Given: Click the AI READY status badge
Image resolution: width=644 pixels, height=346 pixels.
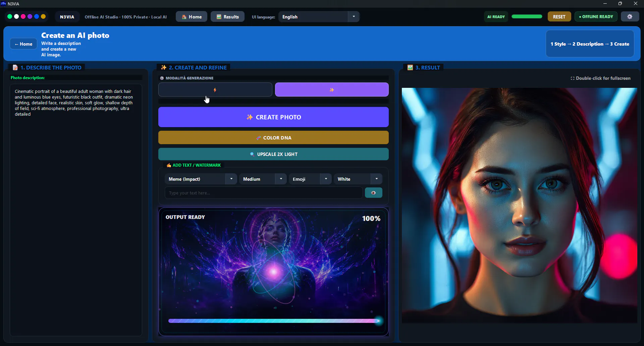Looking at the screenshot, I should [x=496, y=17].
